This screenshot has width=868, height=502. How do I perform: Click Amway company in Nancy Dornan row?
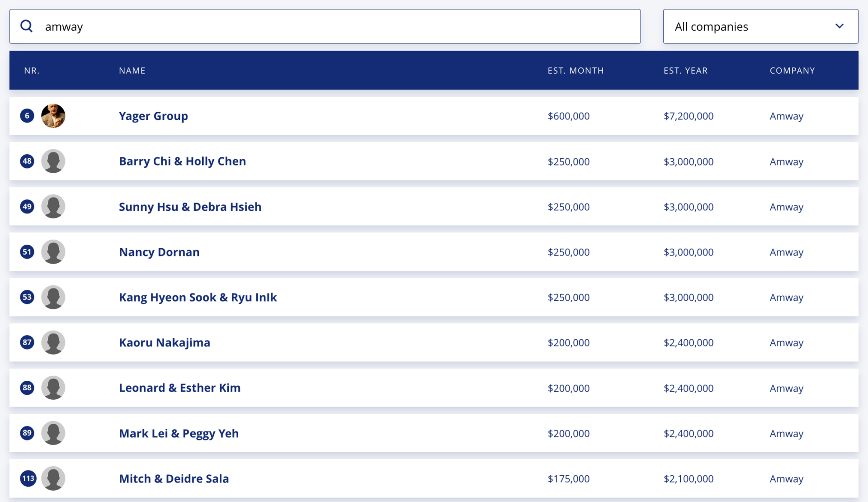tap(786, 252)
